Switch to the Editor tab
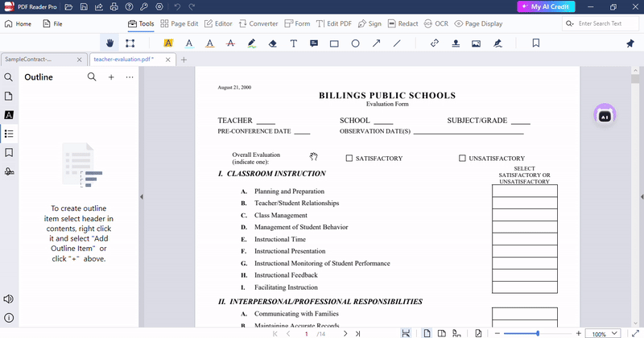This screenshot has height=338, width=644. click(x=218, y=24)
